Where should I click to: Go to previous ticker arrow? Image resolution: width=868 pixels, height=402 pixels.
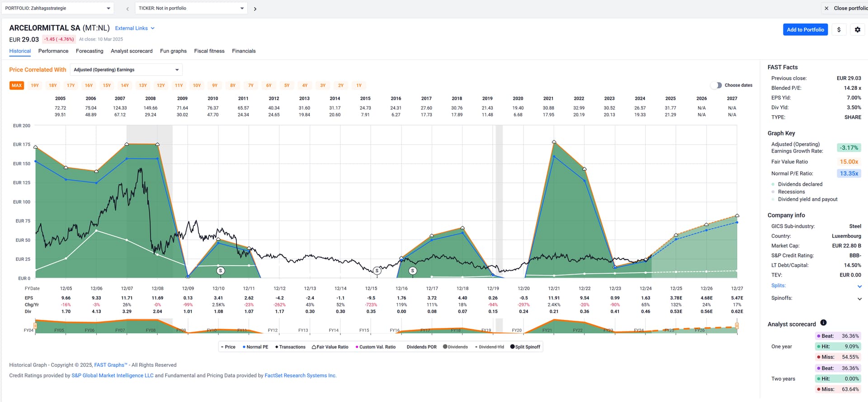[x=127, y=9]
